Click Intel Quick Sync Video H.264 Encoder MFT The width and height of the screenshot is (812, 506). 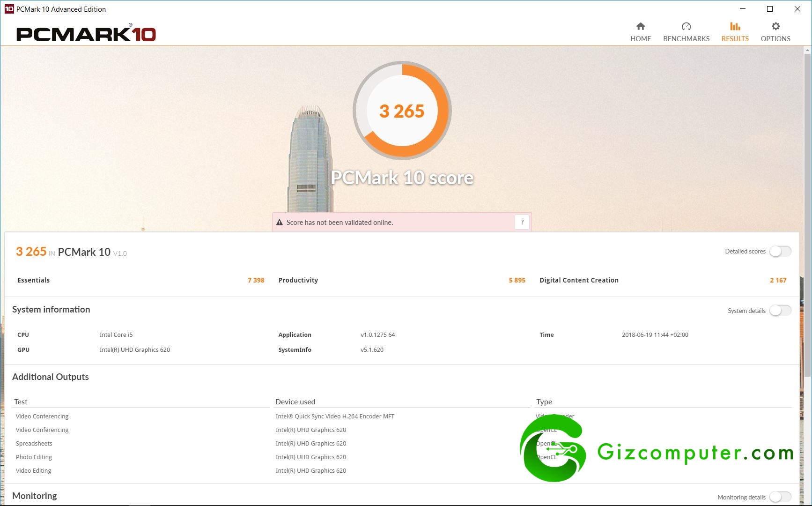tap(335, 416)
